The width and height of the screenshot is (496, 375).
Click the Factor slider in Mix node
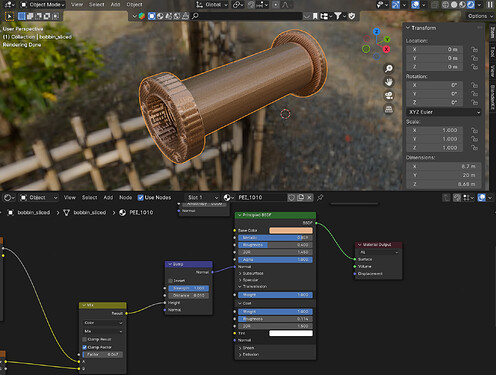point(103,355)
